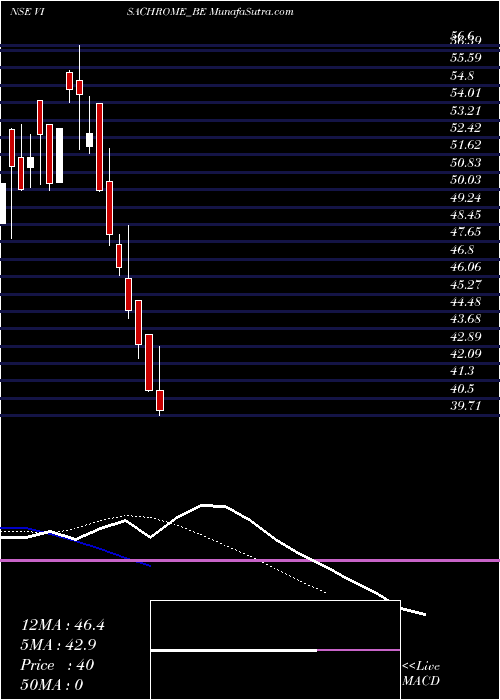The image size is (500, 700).
Task: Click the NSE VI label
Action: [26, 12]
